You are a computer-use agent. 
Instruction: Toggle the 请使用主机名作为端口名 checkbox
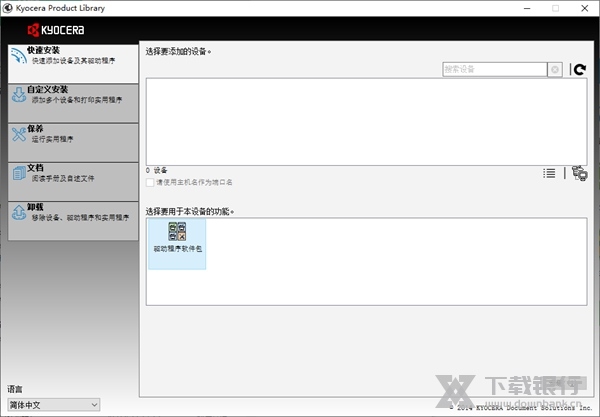click(x=151, y=182)
